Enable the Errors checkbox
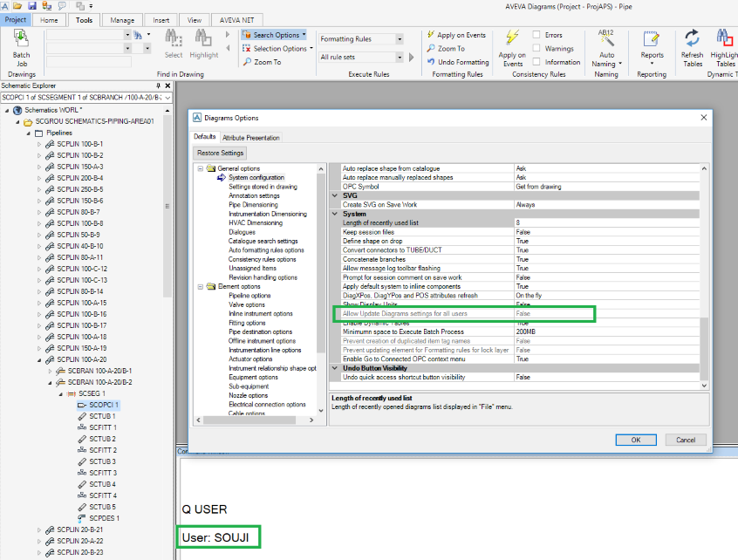Screen dimensions: 738x560 pos(536,35)
